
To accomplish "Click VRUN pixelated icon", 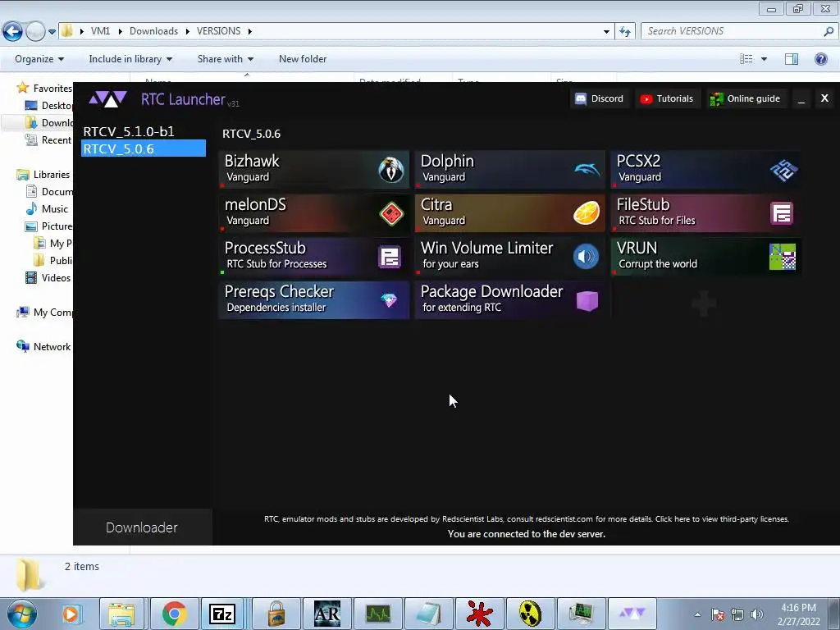I will click(x=782, y=257).
